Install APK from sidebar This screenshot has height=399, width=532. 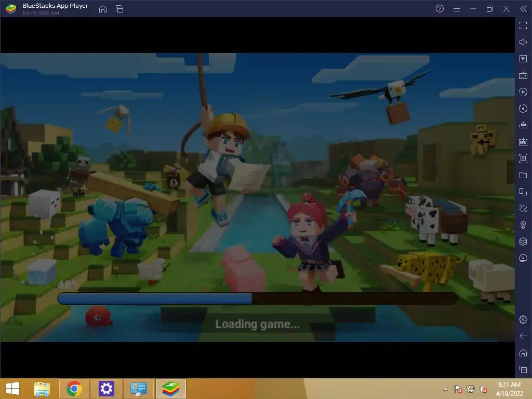(523, 142)
